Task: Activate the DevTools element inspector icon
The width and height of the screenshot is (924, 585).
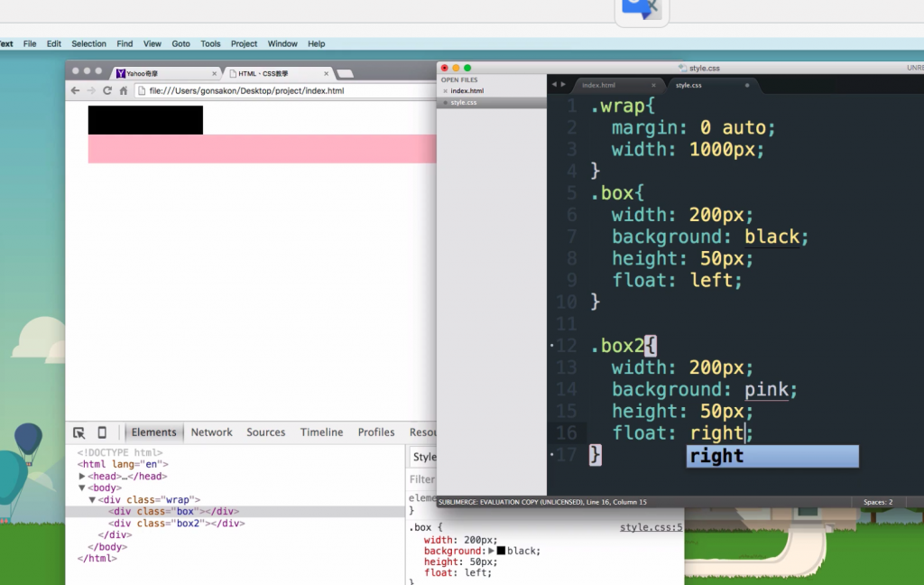Action: [x=79, y=432]
